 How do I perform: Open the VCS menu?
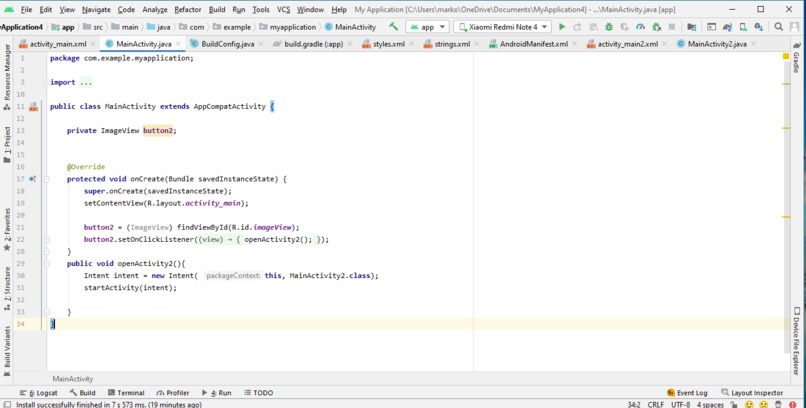[x=283, y=9]
